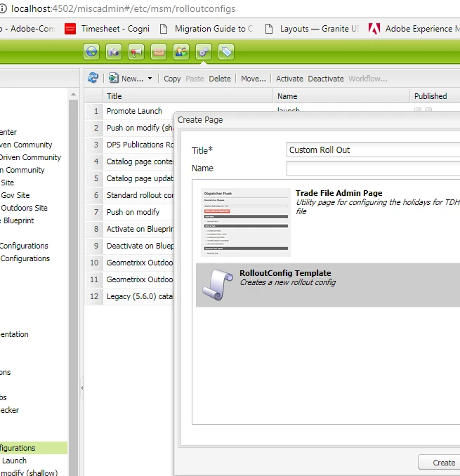Image resolution: width=460 pixels, height=476 pixels.
Task: Click the refresh icon in toolbar
Action: [93, 78]
